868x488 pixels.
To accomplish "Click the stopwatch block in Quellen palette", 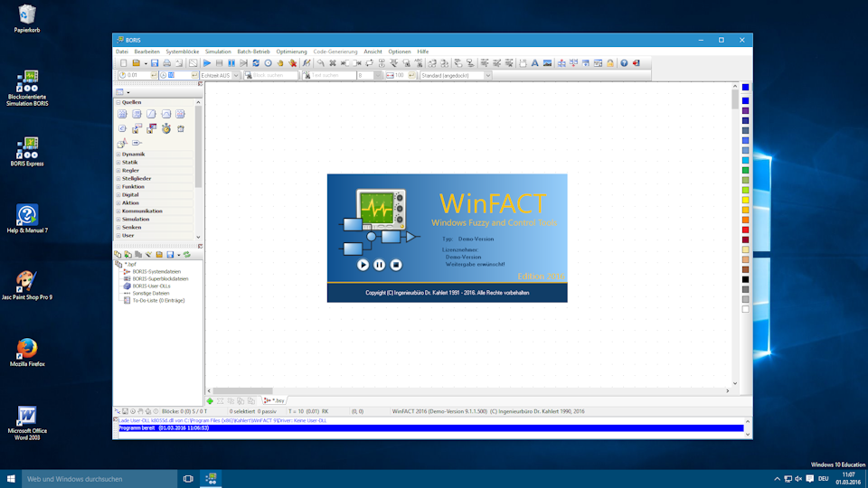I will [165, 129].
